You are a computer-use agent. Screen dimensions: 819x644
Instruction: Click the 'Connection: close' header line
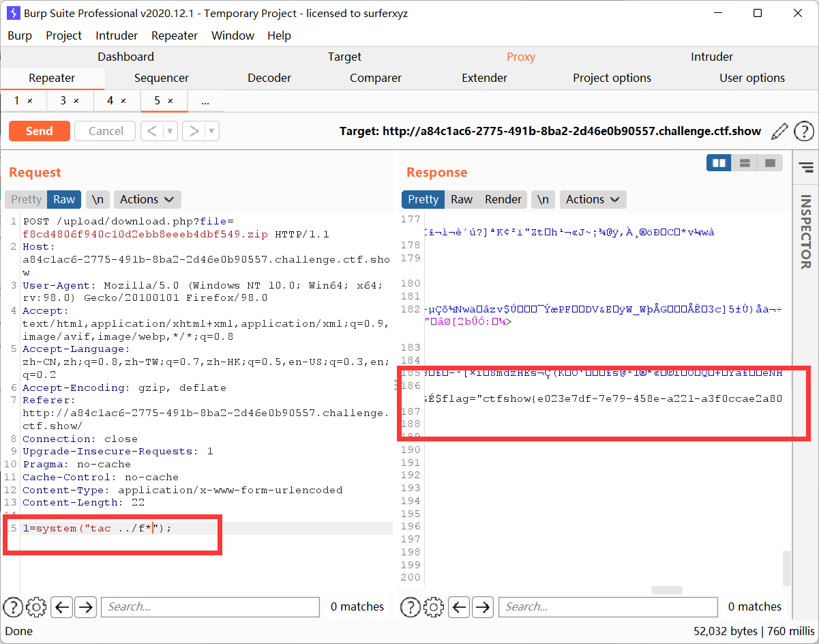80,439
